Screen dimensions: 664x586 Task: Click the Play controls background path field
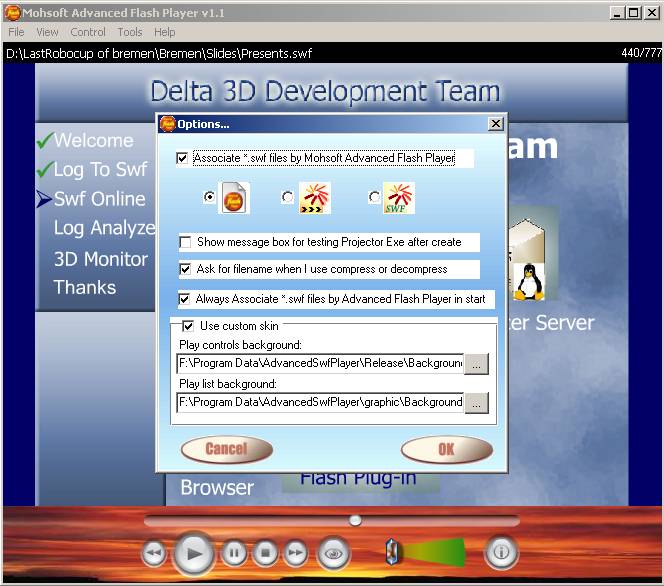click(x=320, y=364)
